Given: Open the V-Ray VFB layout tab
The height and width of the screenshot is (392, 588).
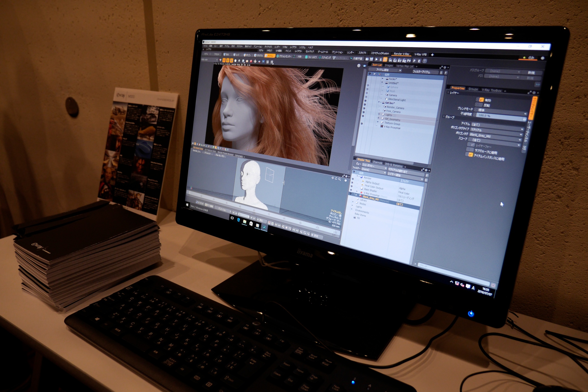Looking at the screenshot, I should [420, 54].
